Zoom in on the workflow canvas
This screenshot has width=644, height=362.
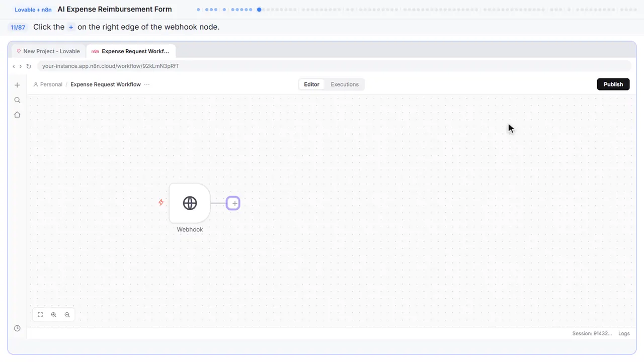pyautogui.click(x=54, y=315)
